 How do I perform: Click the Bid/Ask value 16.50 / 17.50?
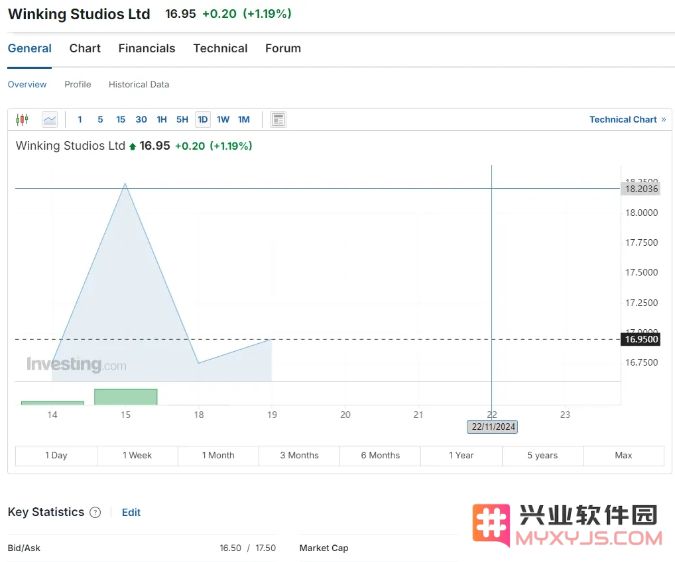coord(248,548)
